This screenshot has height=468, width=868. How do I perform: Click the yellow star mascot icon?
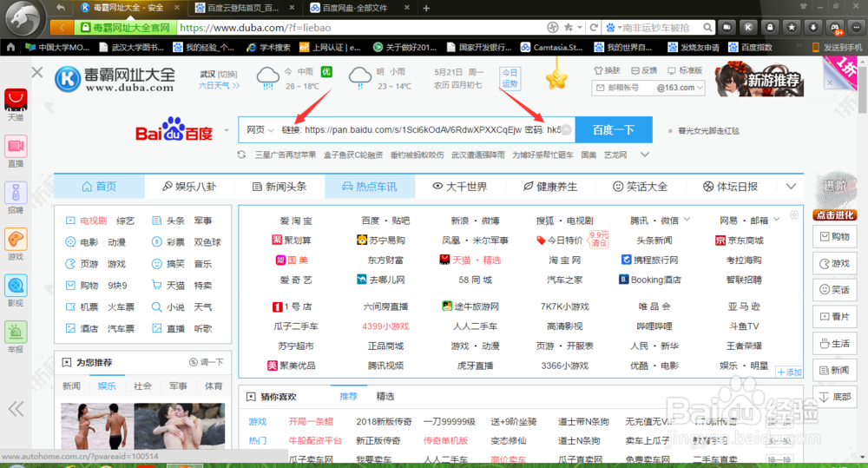point(557,79)
